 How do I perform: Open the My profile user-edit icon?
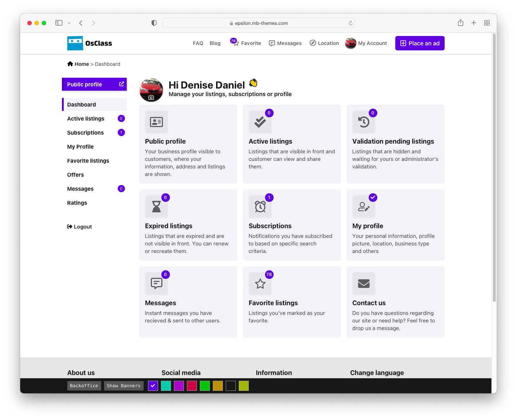[x=364, y=207]
